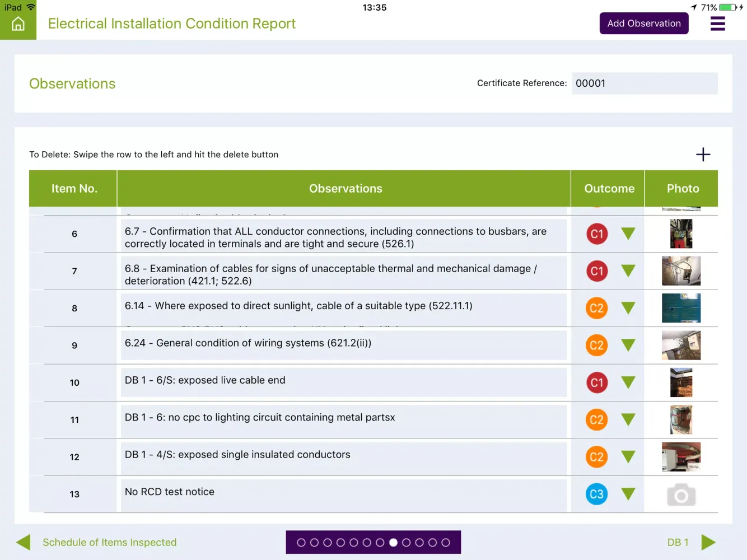Open photo thumbnail for item 9
The height and width of the screenshot is (560, 747).
point(681,346)
